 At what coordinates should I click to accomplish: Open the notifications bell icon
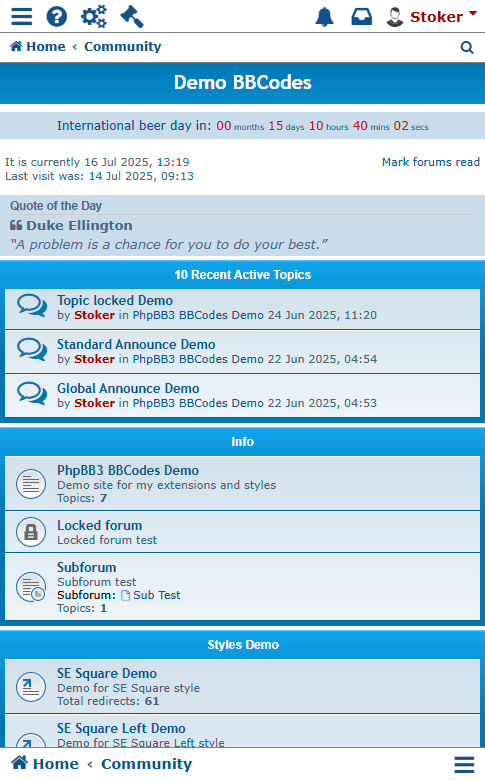[324, 17]
